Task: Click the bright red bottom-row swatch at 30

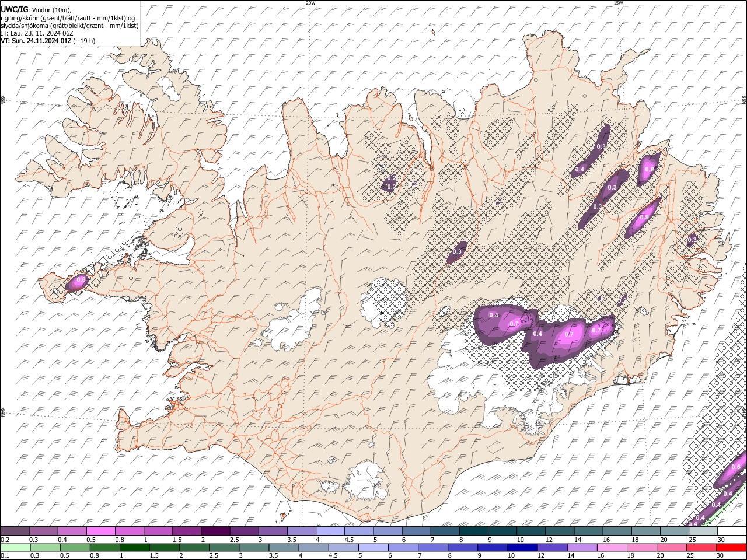Action: (x=731, y=547)
